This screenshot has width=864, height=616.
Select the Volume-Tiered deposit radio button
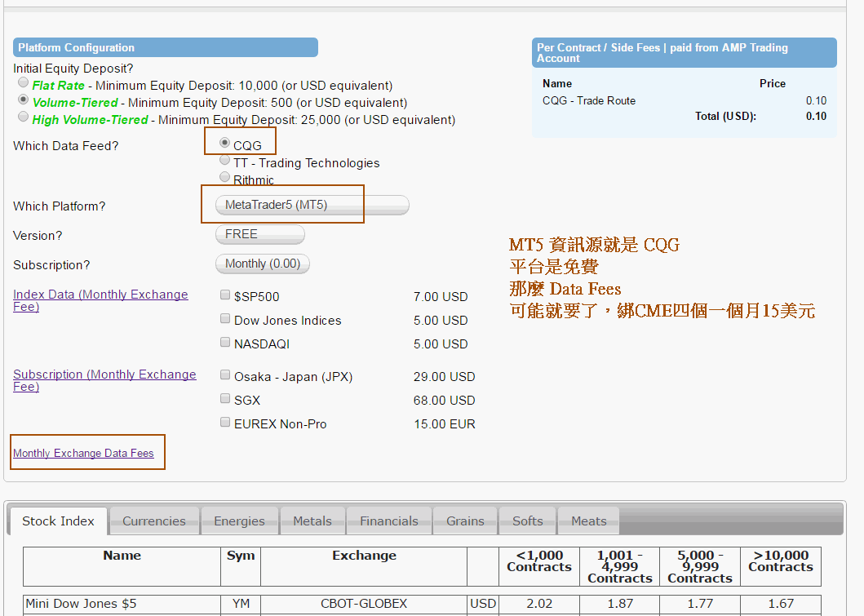point(23,100)
